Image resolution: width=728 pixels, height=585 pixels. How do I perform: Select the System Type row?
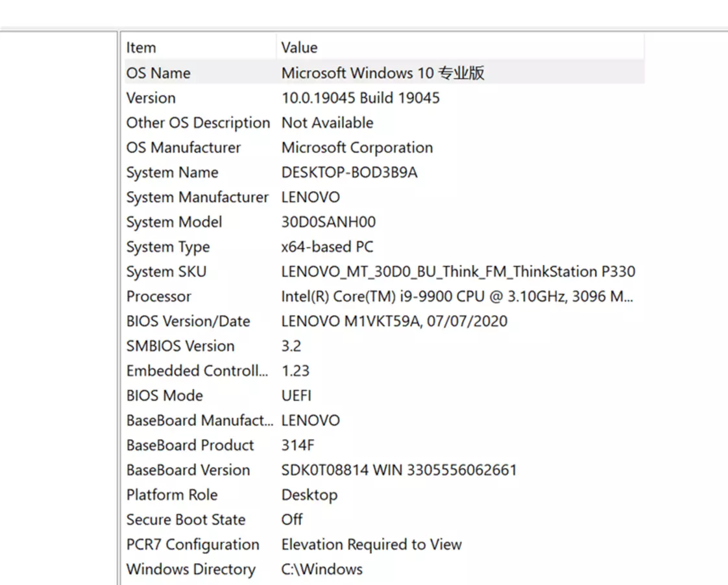click(168, 247)
